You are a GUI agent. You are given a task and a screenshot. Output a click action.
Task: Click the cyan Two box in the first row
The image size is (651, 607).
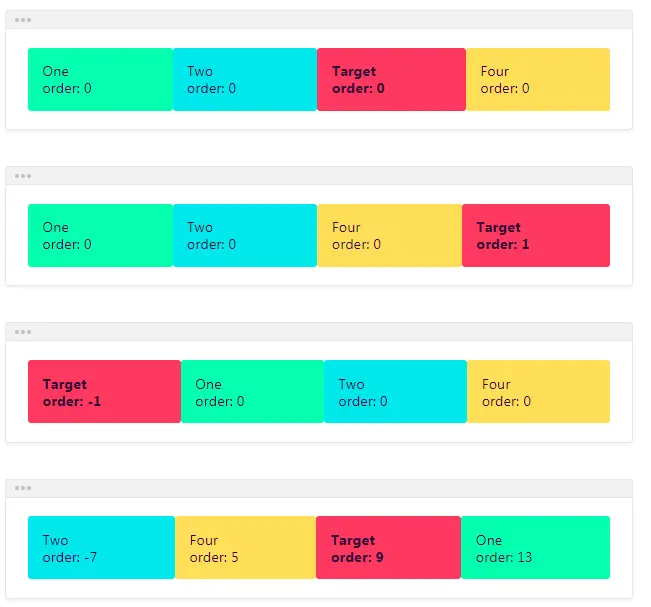click(x=245, y=79)
